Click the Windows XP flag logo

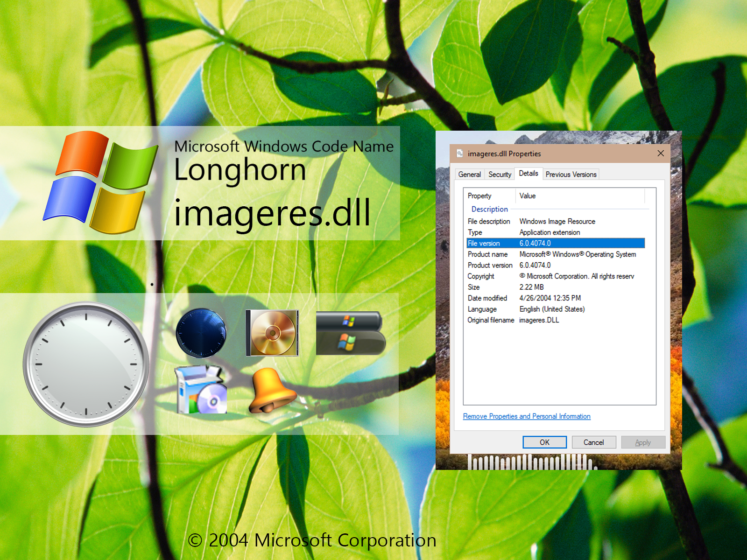[100, 182]
